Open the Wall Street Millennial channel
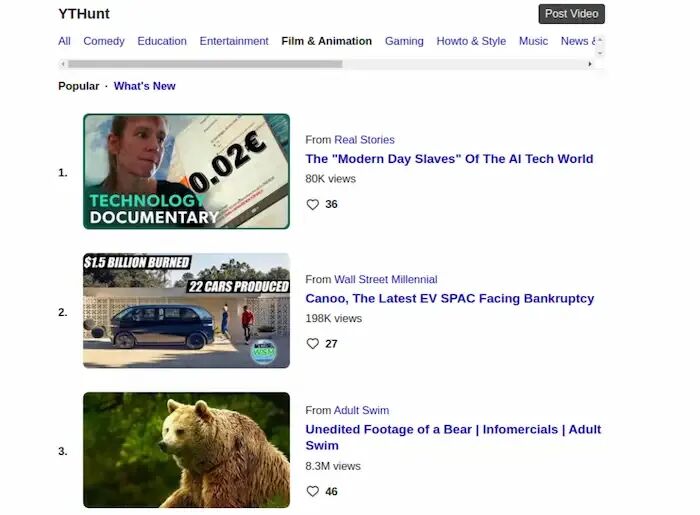 pos(386,279)
